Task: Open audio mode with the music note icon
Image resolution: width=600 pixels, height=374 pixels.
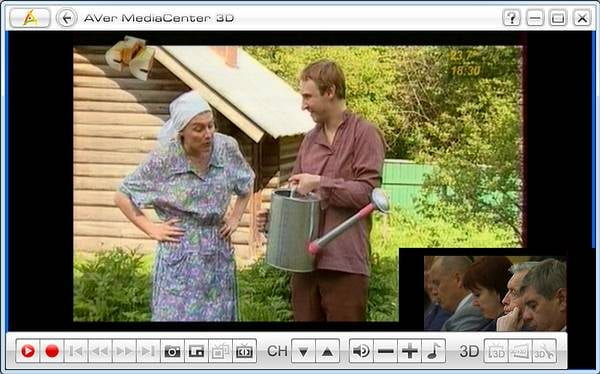Action: point(434,351)
